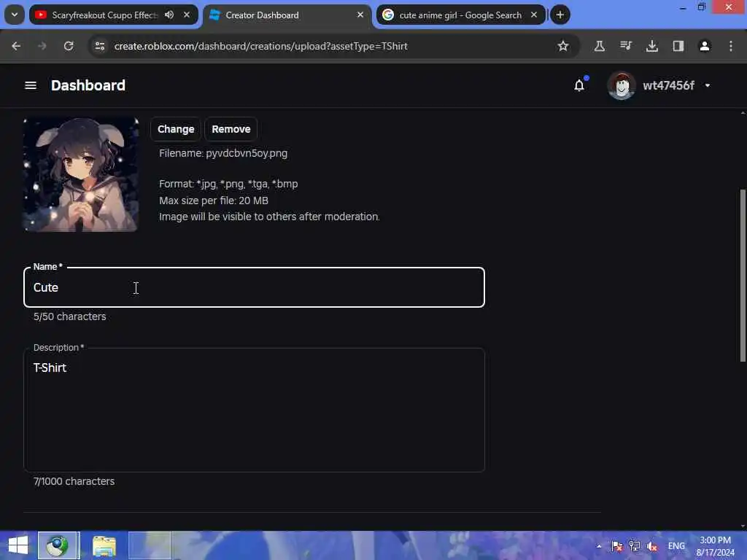
Task: Show hidden system tray icons arrow
Action: pyautogui.click(x=599, y=546)
